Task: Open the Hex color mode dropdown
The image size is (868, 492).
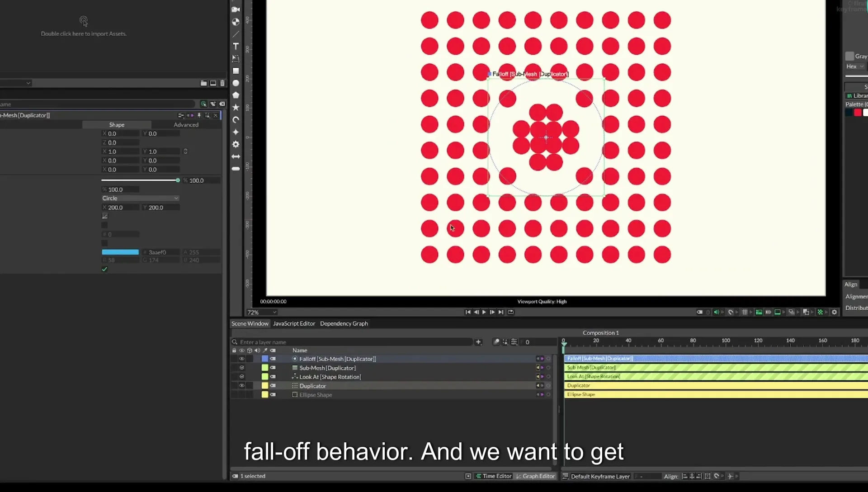Action: tap(855, 66)
